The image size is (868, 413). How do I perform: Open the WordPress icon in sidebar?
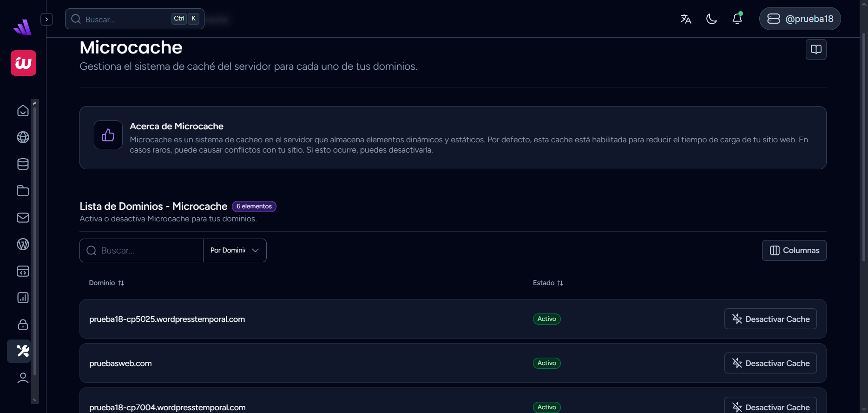pyautogui.click(x=23, y=244)
